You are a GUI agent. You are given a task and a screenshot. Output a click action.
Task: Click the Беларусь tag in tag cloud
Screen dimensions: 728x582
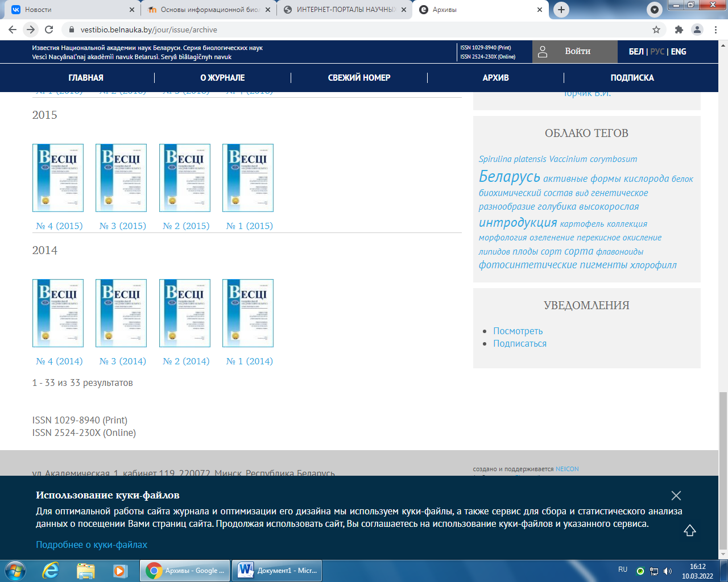click(510, 177)
